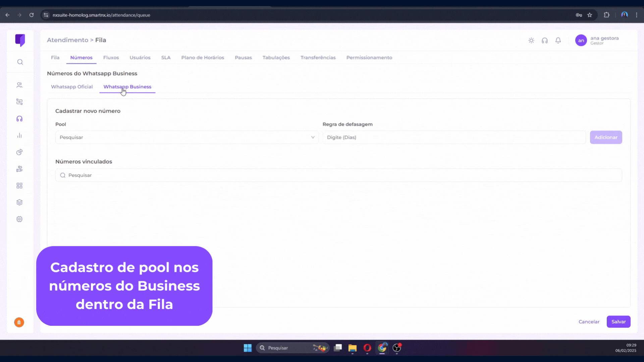The image size is (644, 362).
Task: Click the Regra de defasagem days field
Action: coord(454,137)
